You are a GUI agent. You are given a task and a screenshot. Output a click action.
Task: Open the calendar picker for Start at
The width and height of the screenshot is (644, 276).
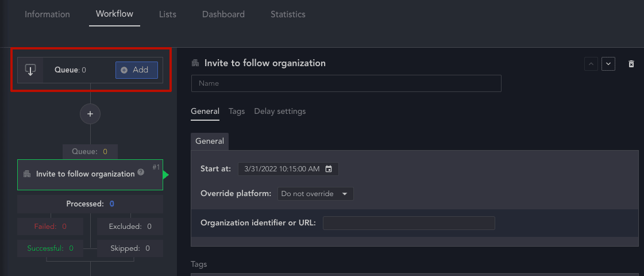tap(329, 169)
